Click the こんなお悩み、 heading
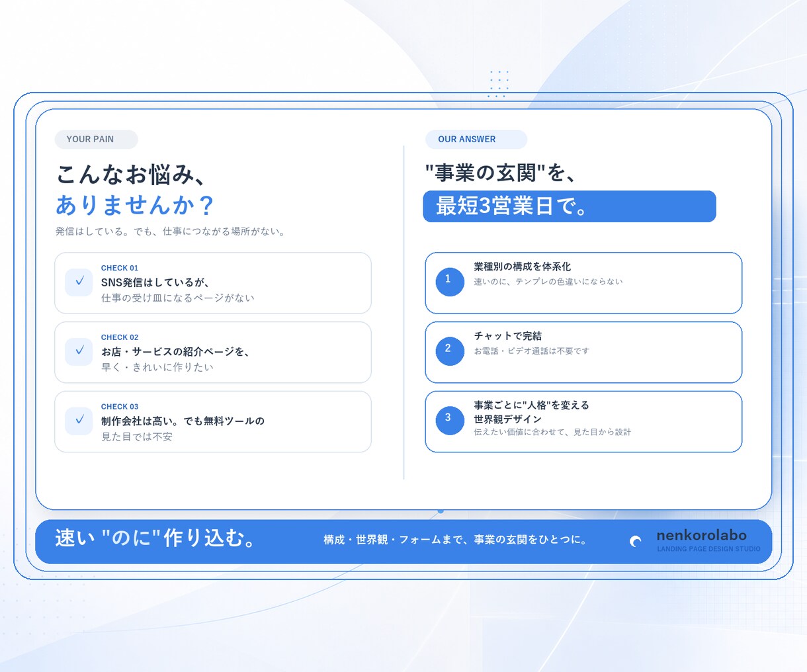 (x=132, y=175)
